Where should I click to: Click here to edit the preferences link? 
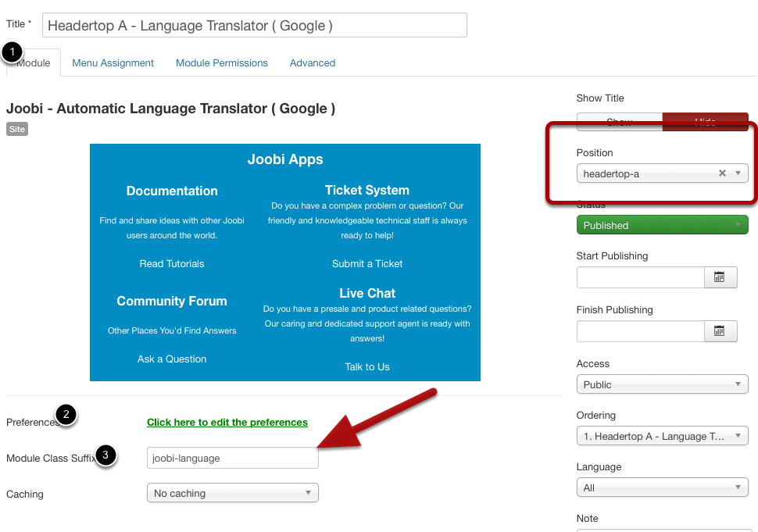coord(227,423)
